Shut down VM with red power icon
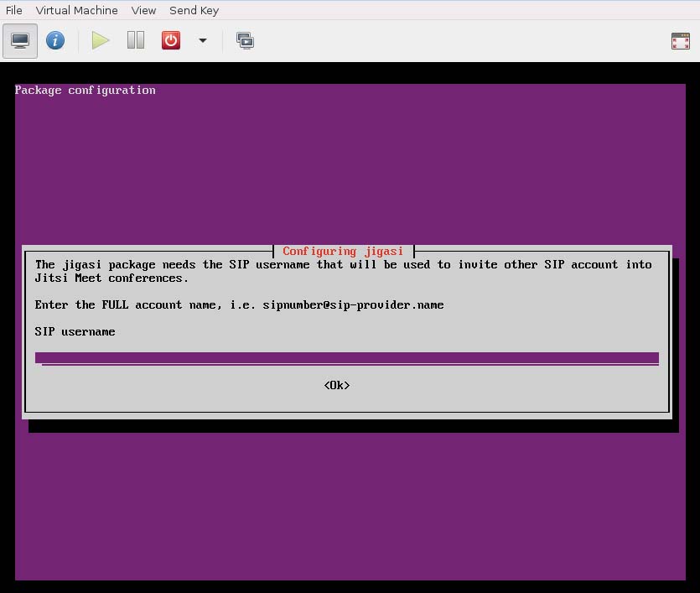 (x=171, y=40)
